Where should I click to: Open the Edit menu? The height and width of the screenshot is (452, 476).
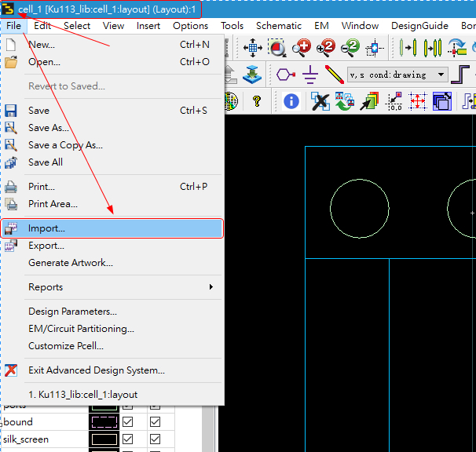pyautogui.click(x=42, y=26)
